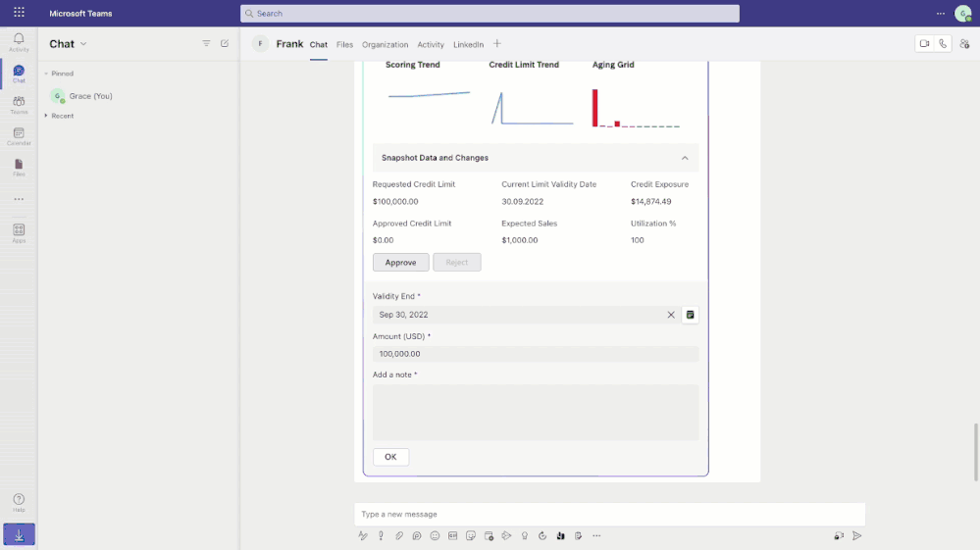The image size is (980, 550).
Task: Open the emoji picker
Action: point(435,535)
